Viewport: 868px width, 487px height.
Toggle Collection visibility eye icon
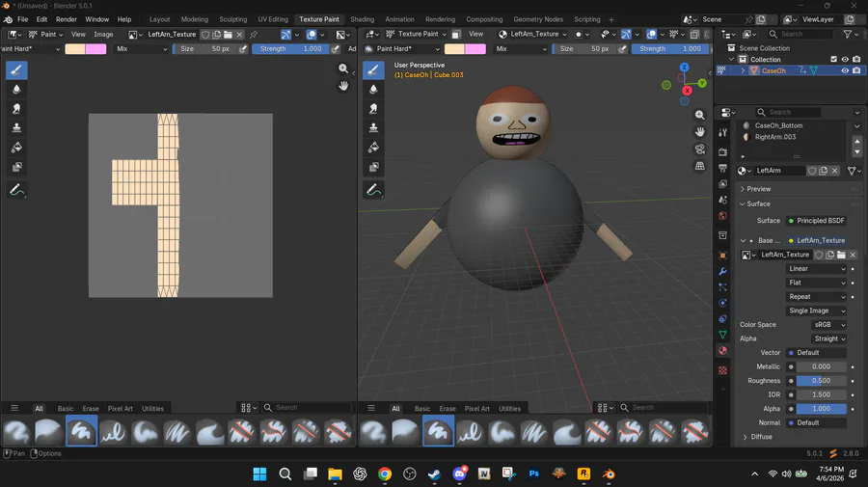(x=845, y=59)
